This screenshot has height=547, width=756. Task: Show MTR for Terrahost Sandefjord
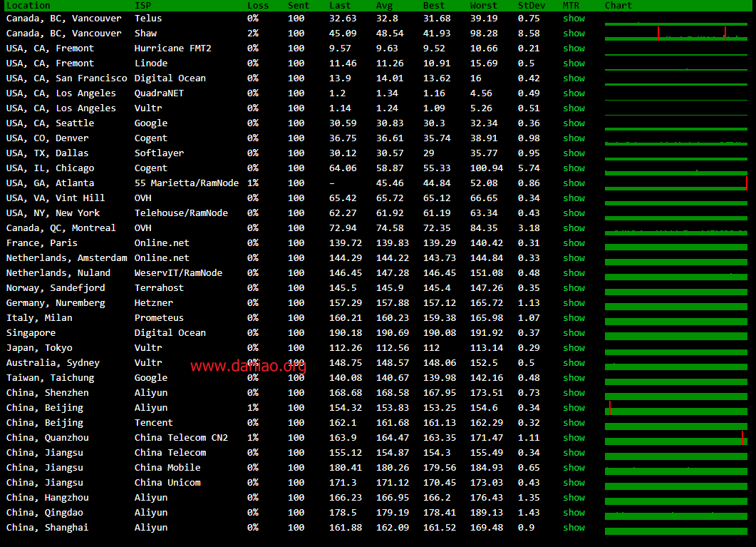(x=574, y=287)
